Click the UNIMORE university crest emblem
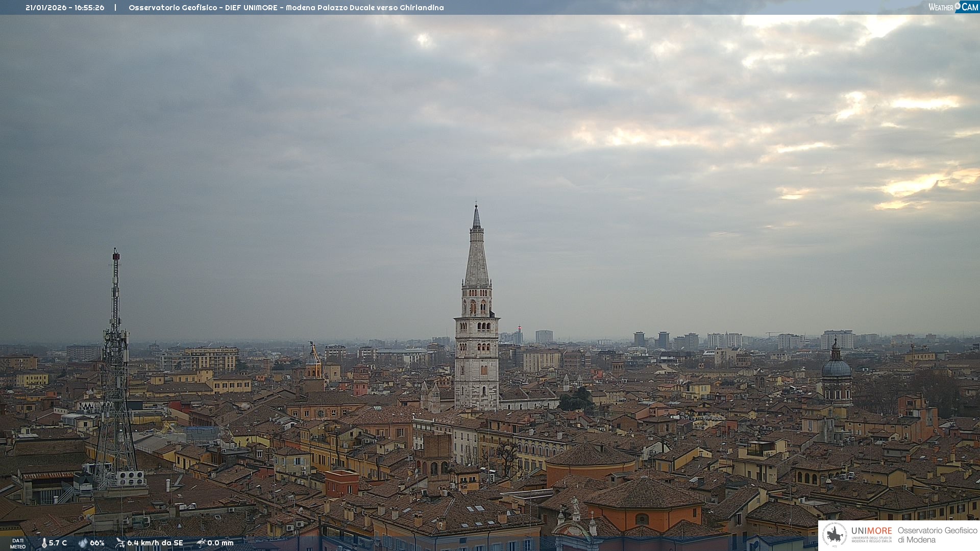 (835, 535)
